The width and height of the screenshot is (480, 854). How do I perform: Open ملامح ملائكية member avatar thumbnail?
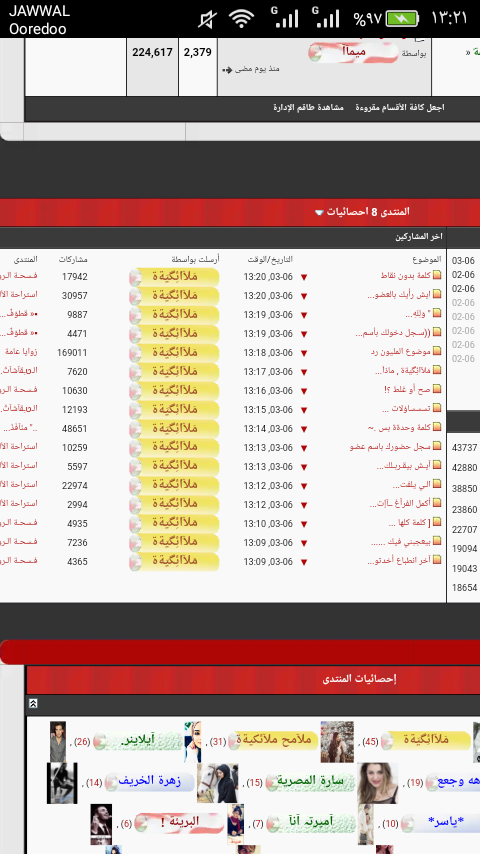337,741
